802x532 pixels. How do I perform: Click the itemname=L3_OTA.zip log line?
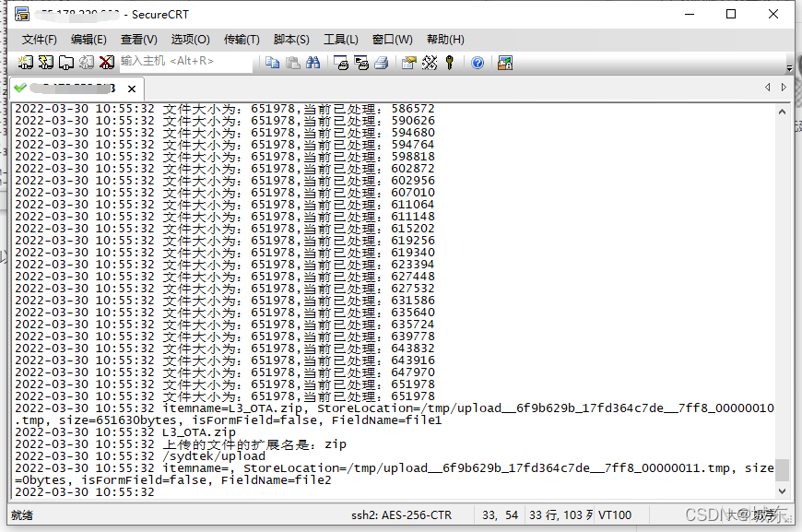(395, 414)
